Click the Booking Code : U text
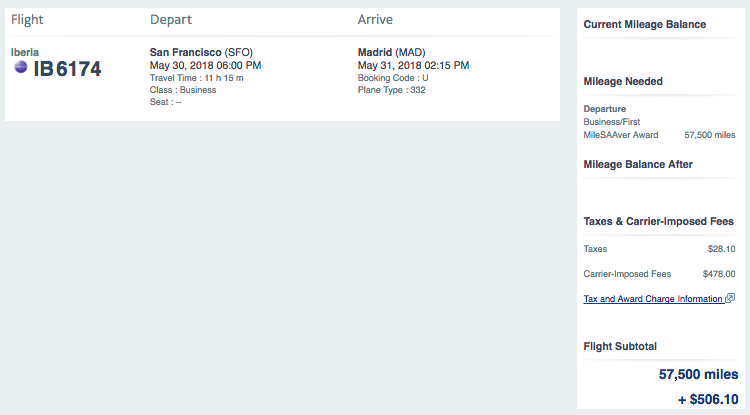Screen dimensions: 750x415 [x=393, y=78]
